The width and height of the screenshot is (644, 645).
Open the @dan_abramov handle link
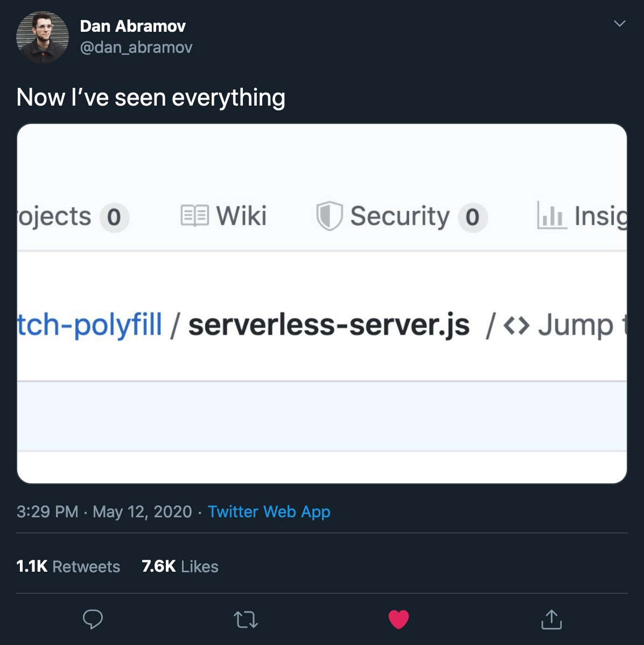coord(136,47)
